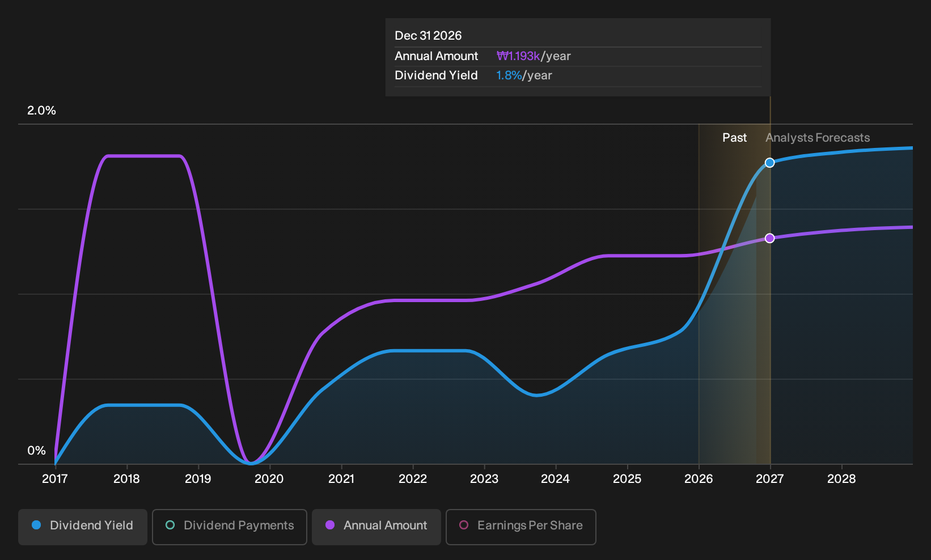The height and width of the screenshot is (560, 931).
Task: Click the ₩1.193k annual amount value
Action: (x=518, y=56)
